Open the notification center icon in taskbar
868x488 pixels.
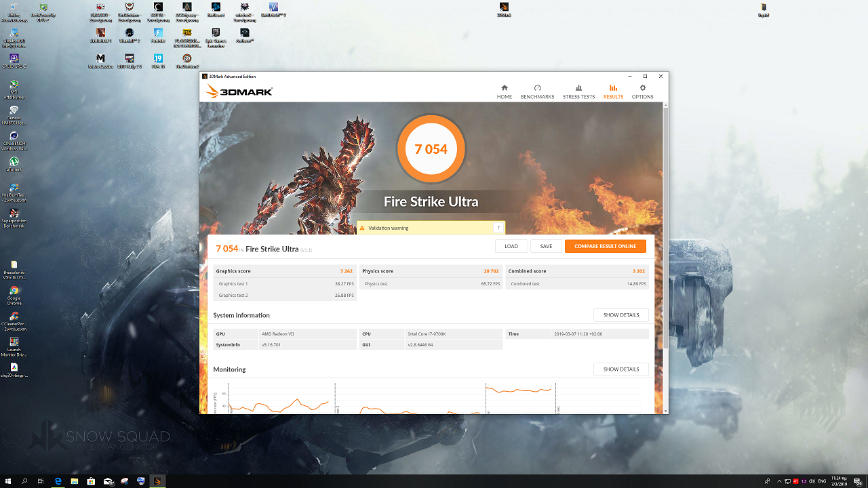pos(859,481)
